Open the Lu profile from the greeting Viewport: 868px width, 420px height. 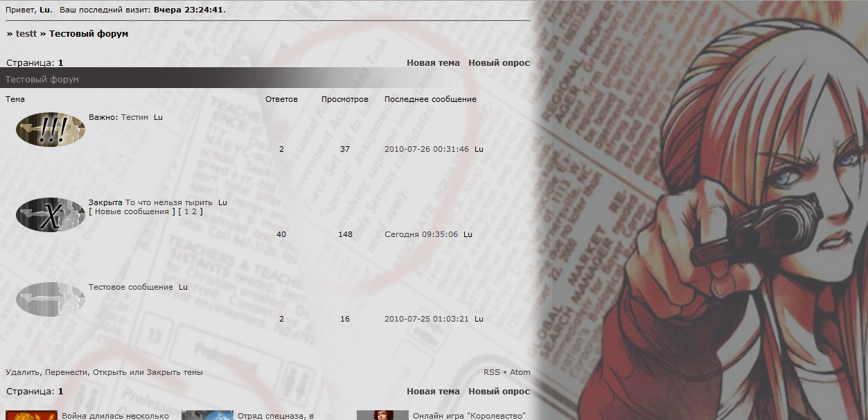pos(45,10)
